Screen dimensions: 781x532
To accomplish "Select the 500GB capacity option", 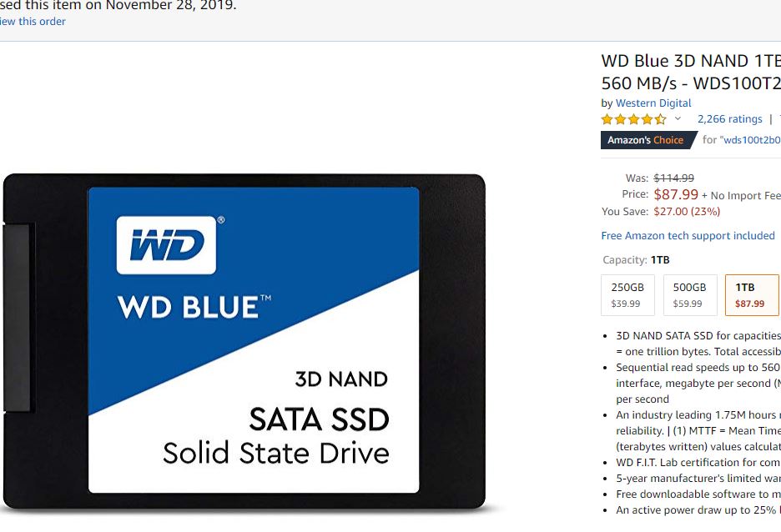I will tap(690, 295).
